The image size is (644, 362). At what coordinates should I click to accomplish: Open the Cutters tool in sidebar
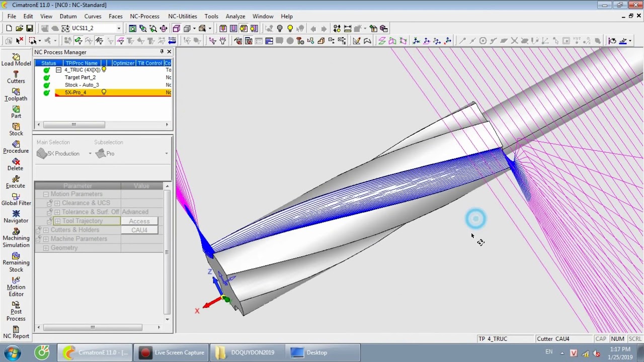[x=16, y=77]
